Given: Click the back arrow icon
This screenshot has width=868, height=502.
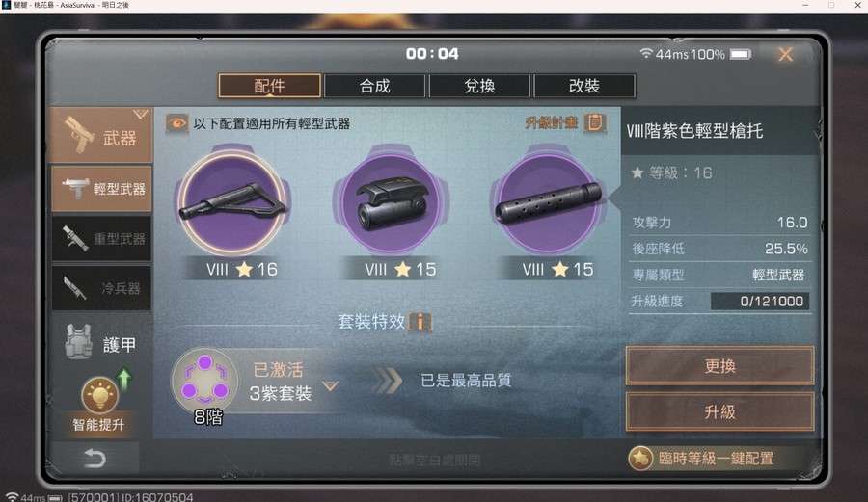Looking at the screenshot, I should point(95,459).
